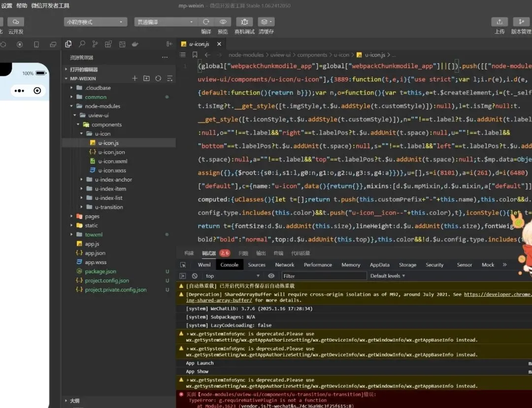Click the editor outline list icon
The image size is (532, 408).
183,55
